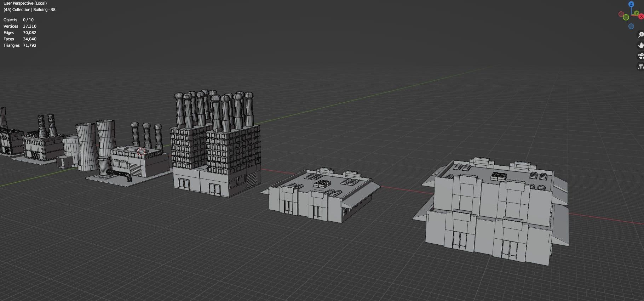The height and width of the screenshot is (301, 644).
Task: Click the red X axis gizmo handle
Action: coord(641,16)
